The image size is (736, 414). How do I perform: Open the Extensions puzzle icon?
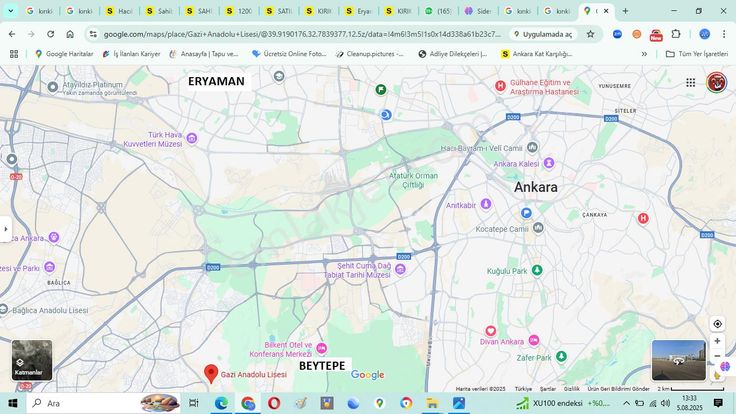676,34
